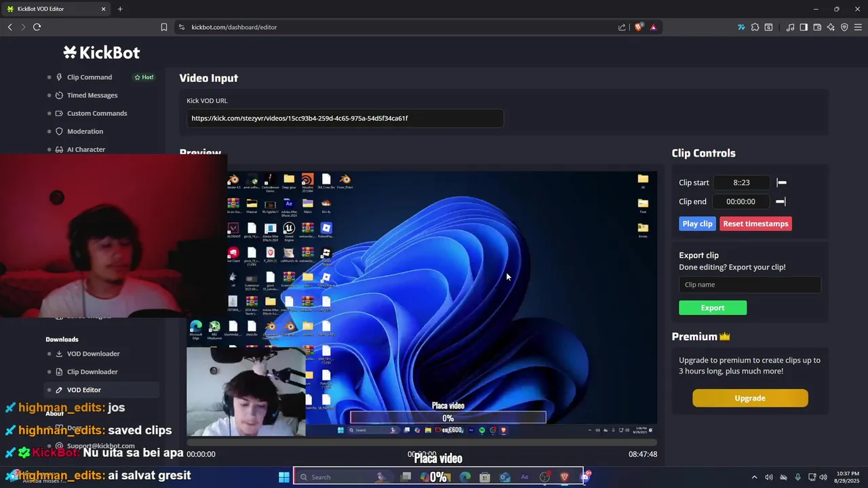The width and height of the screenshot is (868, 488).
Task: Select the VOD Editor sidebar item
Action: pos(102,390)
